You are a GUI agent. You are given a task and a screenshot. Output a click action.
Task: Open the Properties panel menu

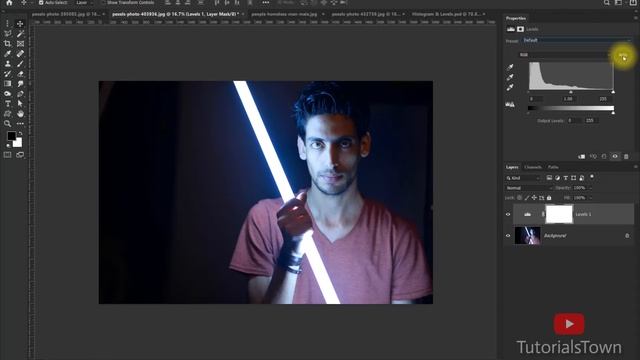point(636,18)
